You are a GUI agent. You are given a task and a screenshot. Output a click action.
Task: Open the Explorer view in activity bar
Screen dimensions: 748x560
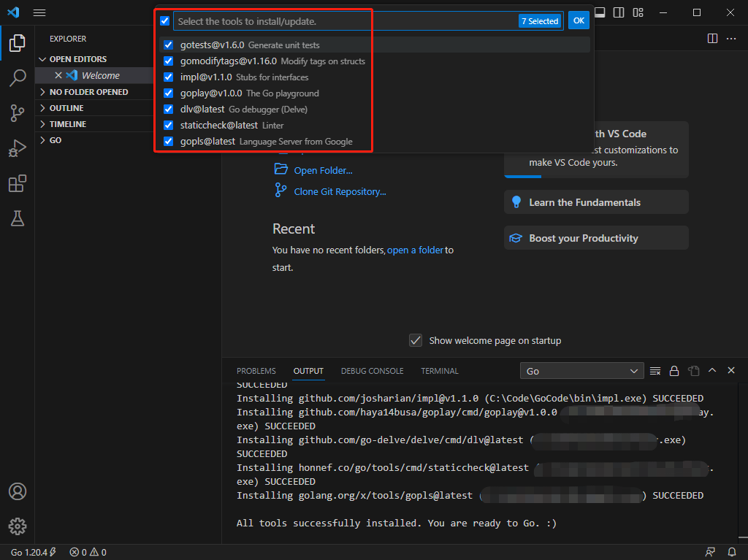coord(18,43)
